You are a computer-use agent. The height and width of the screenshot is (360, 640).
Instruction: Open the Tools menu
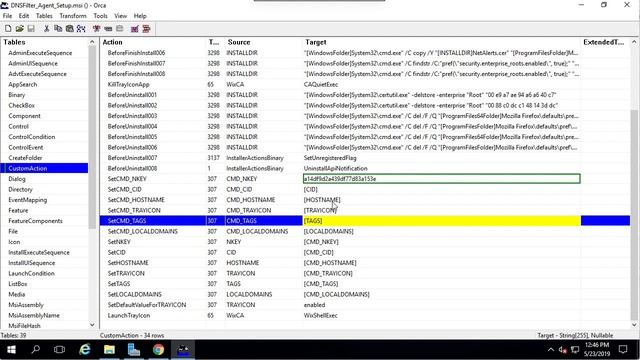tap(100, 16)
